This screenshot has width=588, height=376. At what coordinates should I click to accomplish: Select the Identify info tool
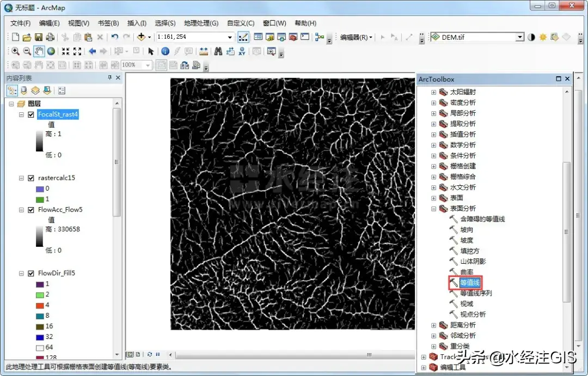pyautogui.click(x=165, y=51)
